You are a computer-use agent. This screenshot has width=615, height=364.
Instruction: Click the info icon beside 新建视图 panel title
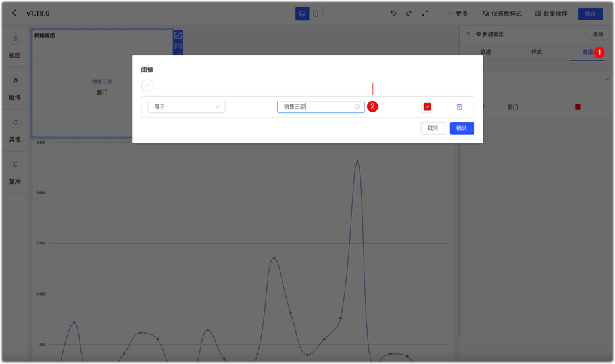478,34
